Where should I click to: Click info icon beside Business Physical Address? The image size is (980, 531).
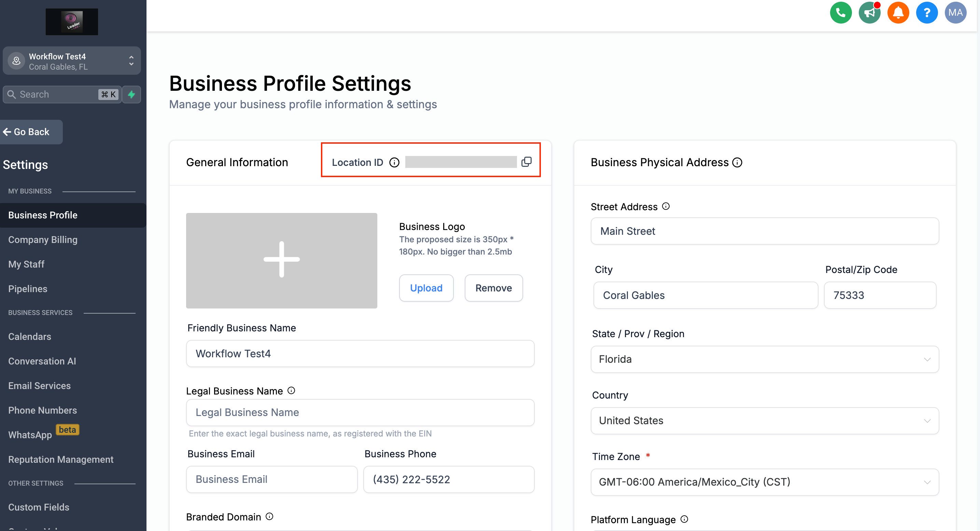pyautogui.click(x=737, y=163)
